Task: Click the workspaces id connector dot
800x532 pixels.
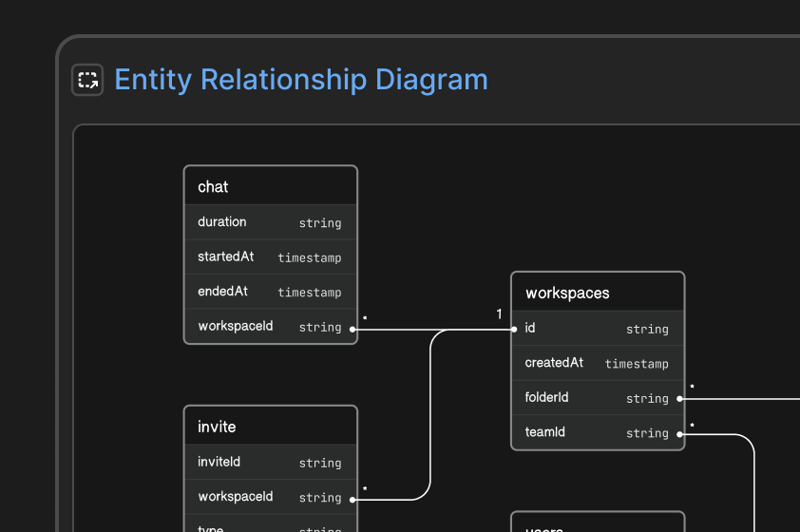Action: (x=514, y=329)
